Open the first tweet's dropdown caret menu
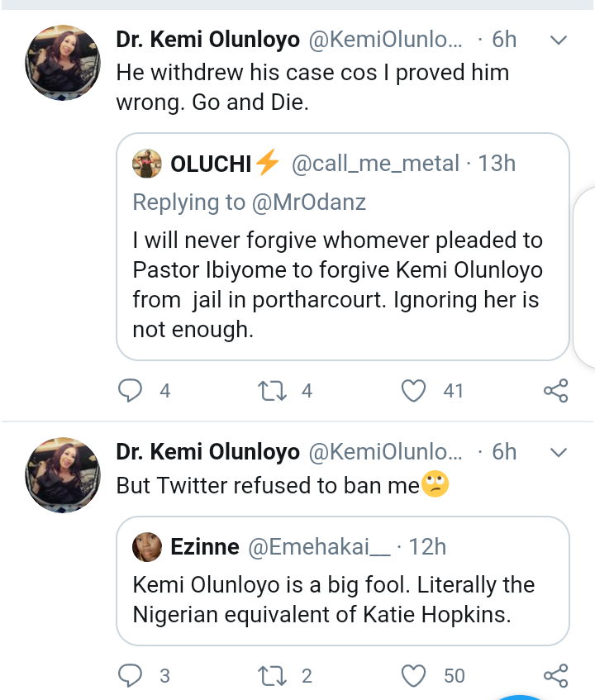The width and height of the screenshot is (595, 700). pos(559,40)
